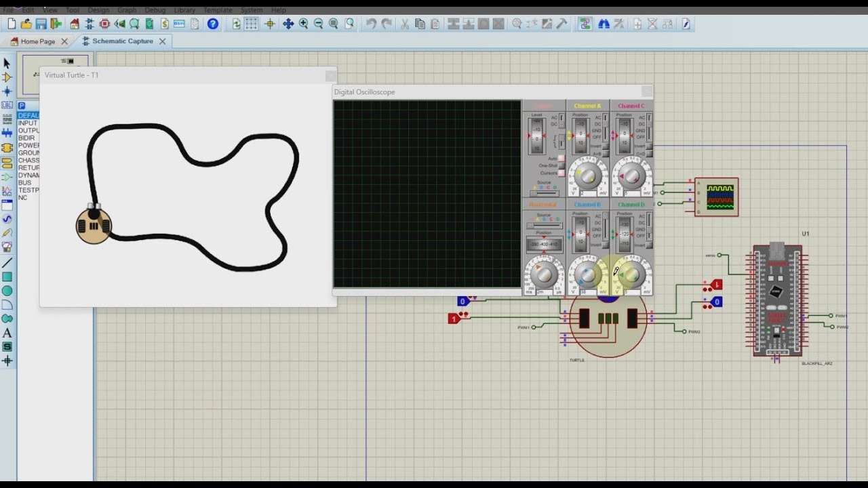Undo the last action
Viewport: 868px width, 488px height.
click(371, 24)
